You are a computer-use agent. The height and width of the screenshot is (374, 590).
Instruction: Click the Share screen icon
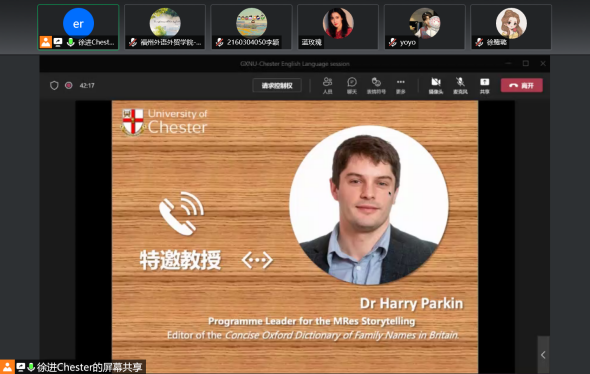point(485,85)
